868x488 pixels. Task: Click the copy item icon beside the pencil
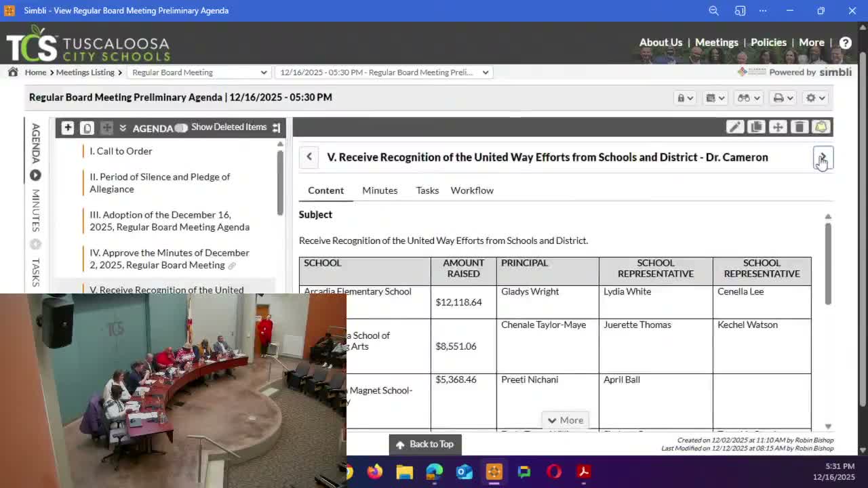pos(756,127)
